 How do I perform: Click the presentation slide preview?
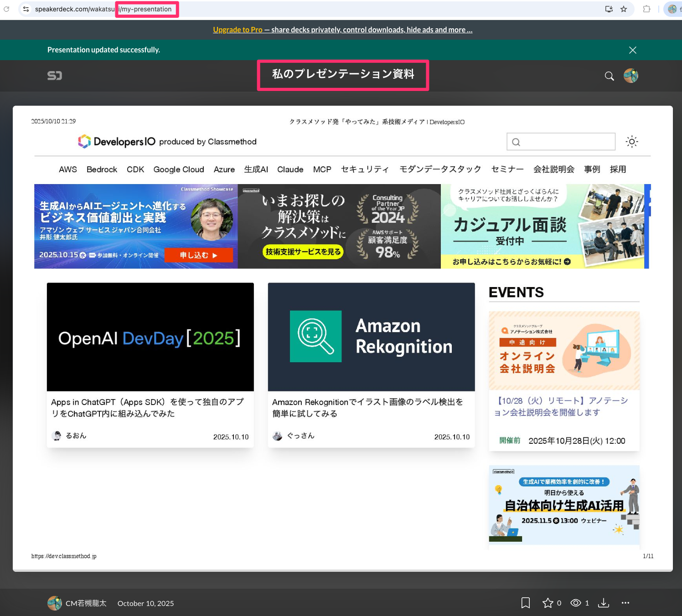[342, 337]
